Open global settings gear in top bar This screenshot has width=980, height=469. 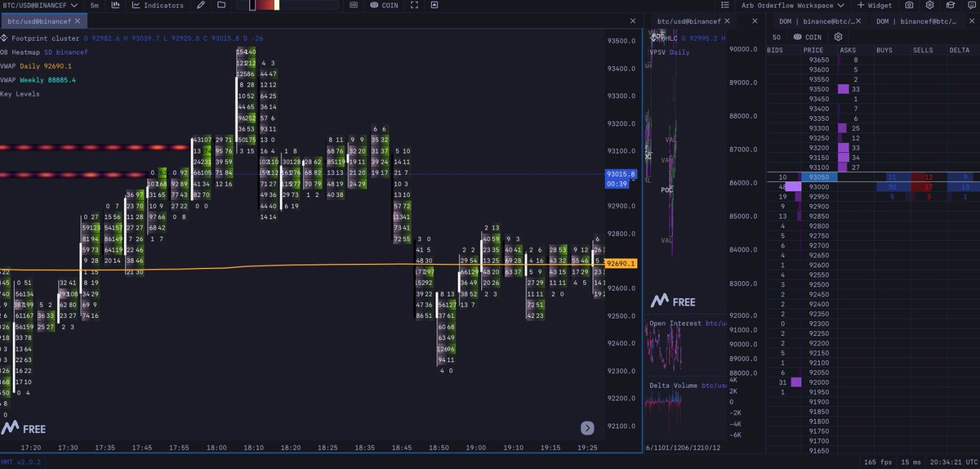(x=928, y=6)
